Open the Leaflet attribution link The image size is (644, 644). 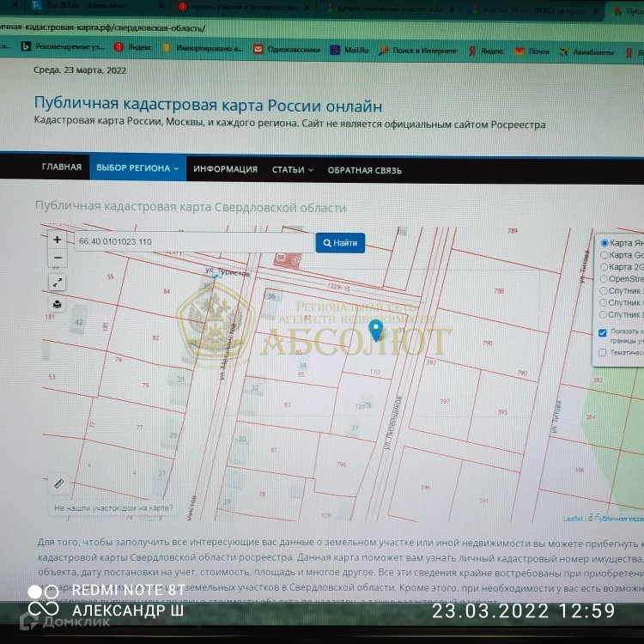(x=573, y=519)
